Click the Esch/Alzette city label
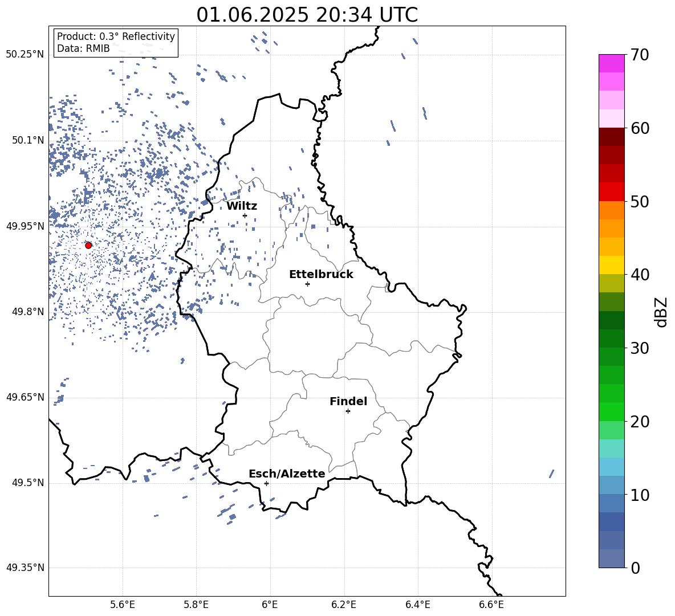Image resolution: width=675 pixels, height=616 pixels. [x=287, y=474]
